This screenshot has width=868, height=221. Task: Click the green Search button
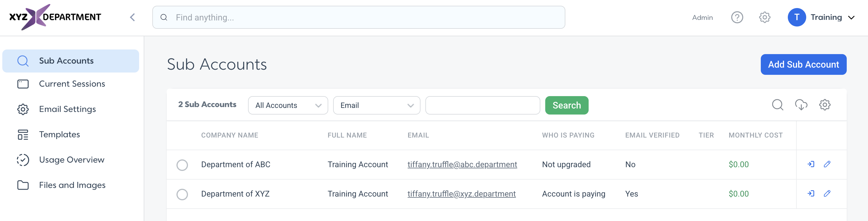[x=566, y=105]
